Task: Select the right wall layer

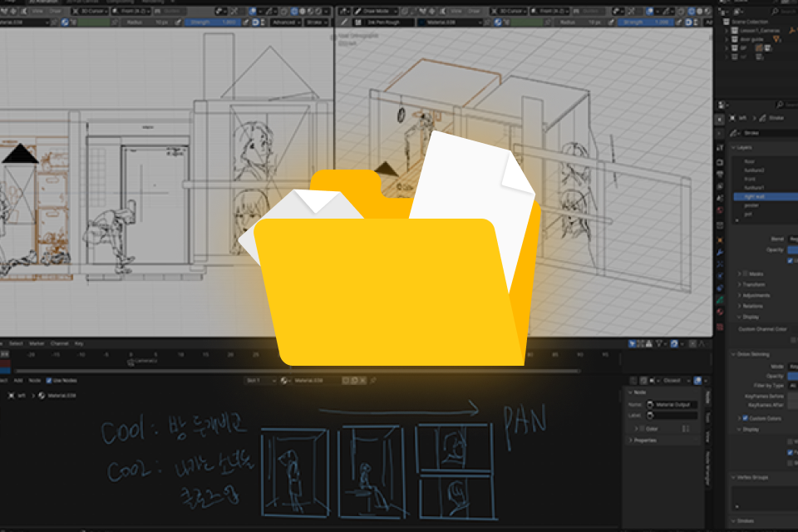Action: click(x=766, y=196)
